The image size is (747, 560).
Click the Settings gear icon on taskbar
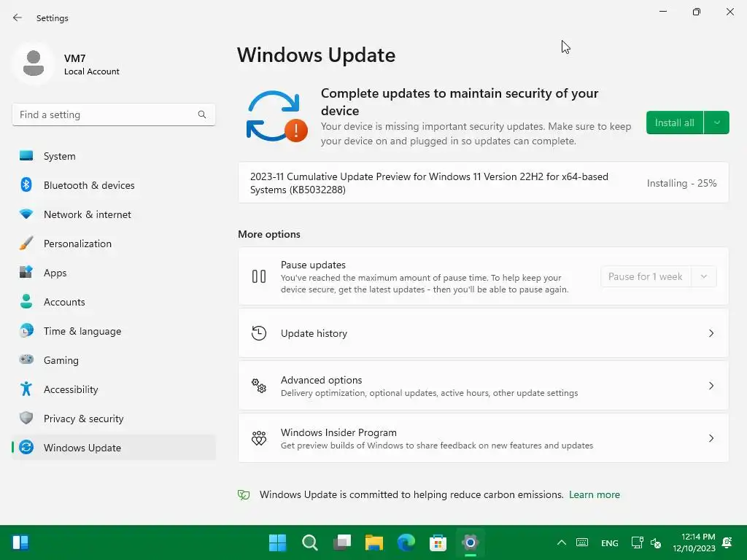click(471, 542)
